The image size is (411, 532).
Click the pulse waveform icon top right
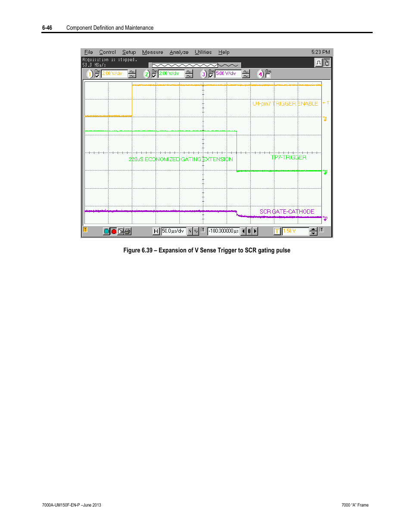pos(319,62)
